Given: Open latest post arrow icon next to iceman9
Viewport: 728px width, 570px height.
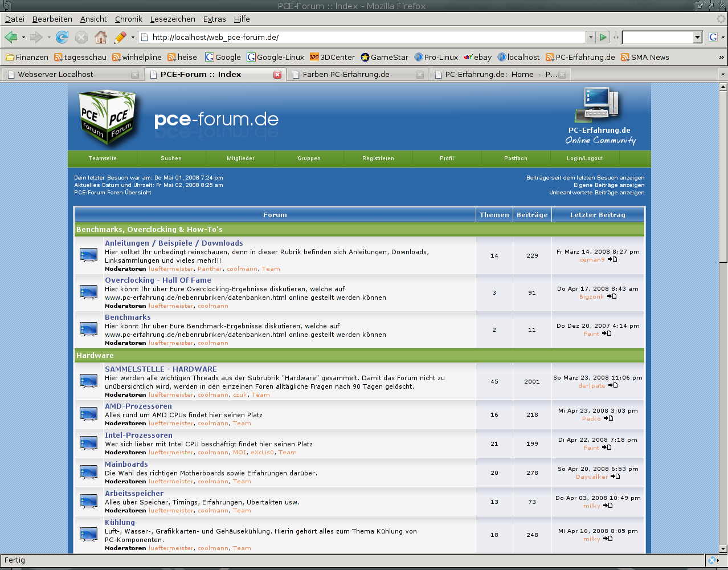Looking at the screenshot, I should [612, 259].
